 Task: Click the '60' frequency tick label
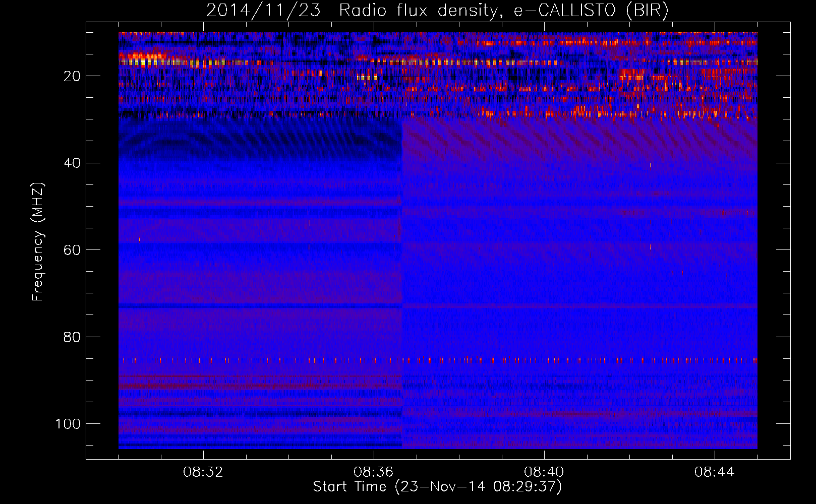coord(73,250)
